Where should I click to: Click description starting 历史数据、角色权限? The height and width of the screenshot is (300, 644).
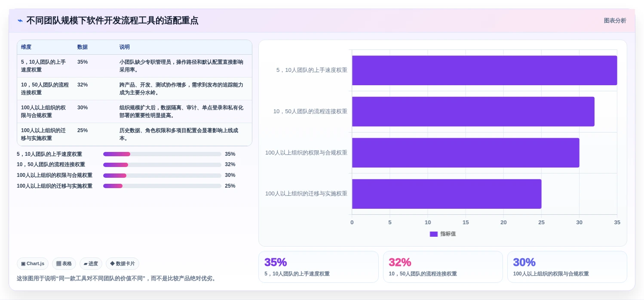[x=179, y=134]
